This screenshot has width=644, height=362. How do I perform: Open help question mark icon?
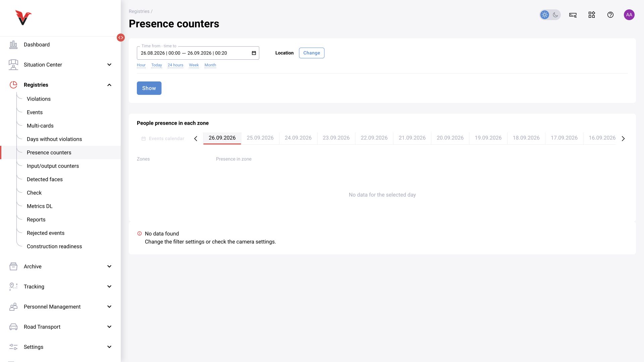610,15
